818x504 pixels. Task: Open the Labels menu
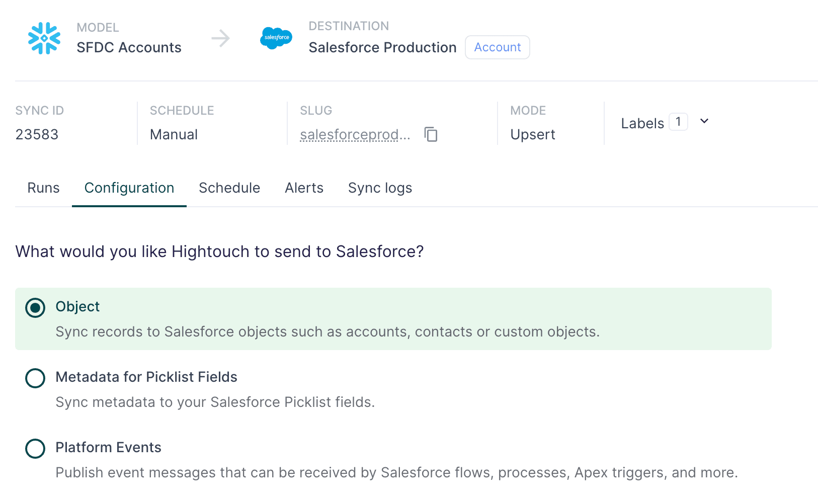tap(642, 123)
